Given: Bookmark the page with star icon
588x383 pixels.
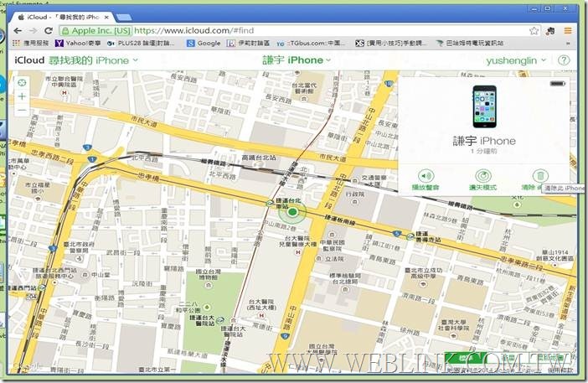Looking at the screenshot, I should click(x=534, y=29).
